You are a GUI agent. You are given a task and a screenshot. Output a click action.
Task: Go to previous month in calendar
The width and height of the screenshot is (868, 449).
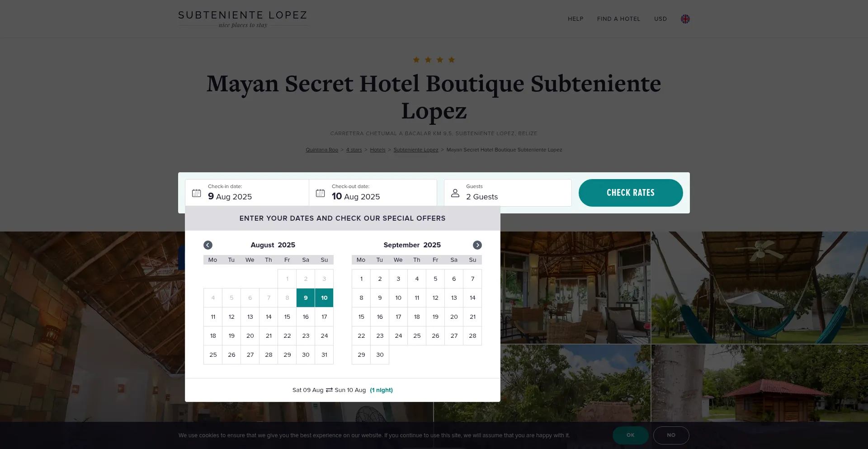tap(208, 245)
